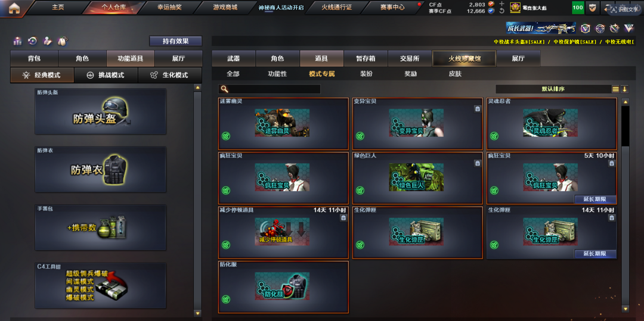Delete the 变异宝贝 item via trash icon
644x321 pixels.
(477, 108)
